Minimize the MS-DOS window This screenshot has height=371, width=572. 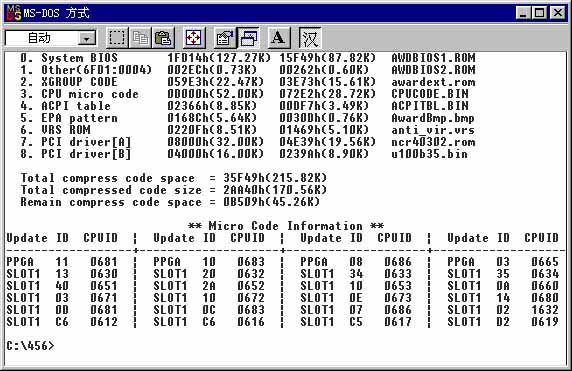(523, 13)
